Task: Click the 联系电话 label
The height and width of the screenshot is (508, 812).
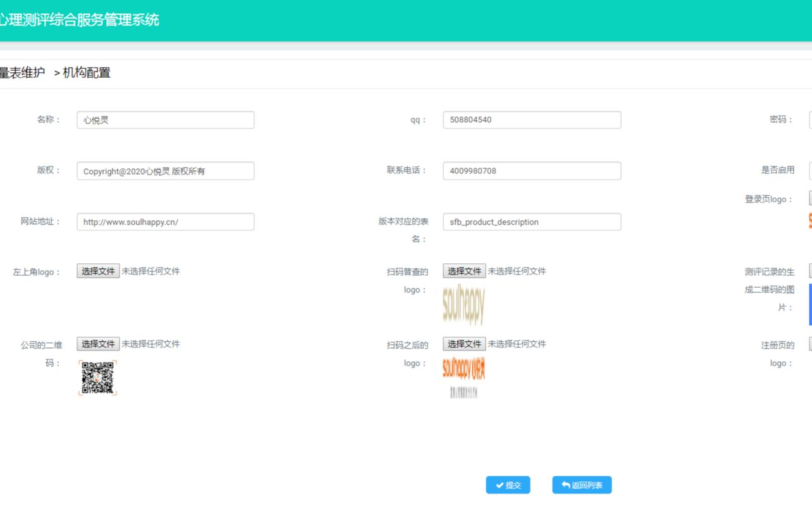Action: 407,170
